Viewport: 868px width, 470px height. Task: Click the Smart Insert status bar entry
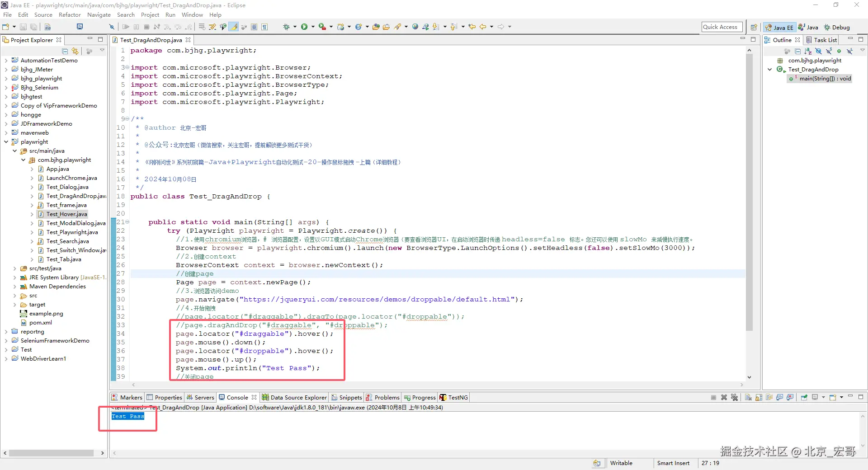673,463
